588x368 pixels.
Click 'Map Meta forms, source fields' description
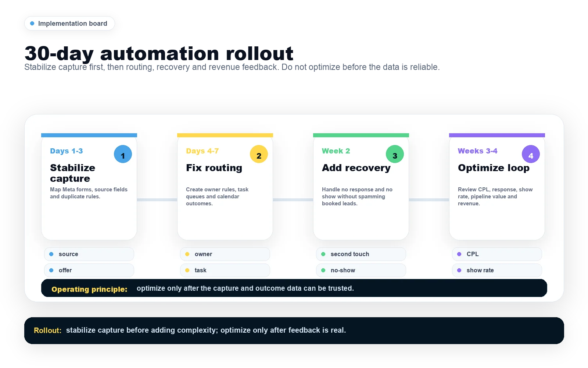(x=89, y=193)
